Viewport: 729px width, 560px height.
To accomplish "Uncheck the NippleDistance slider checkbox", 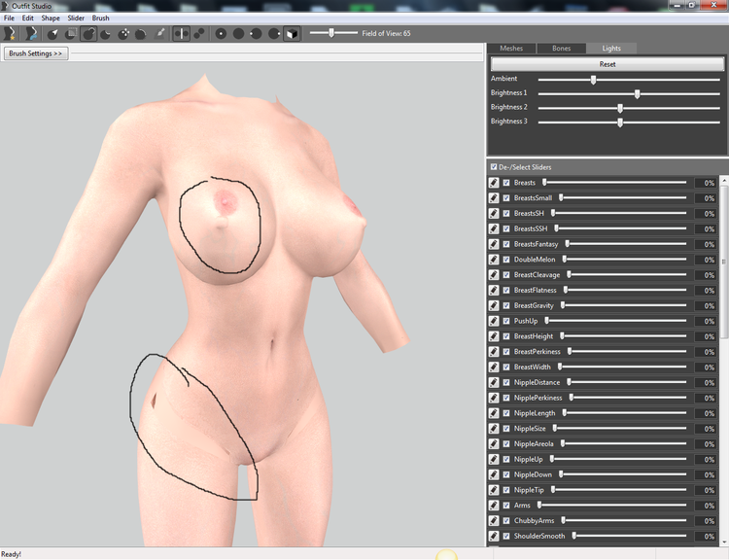I will [506, 382].
